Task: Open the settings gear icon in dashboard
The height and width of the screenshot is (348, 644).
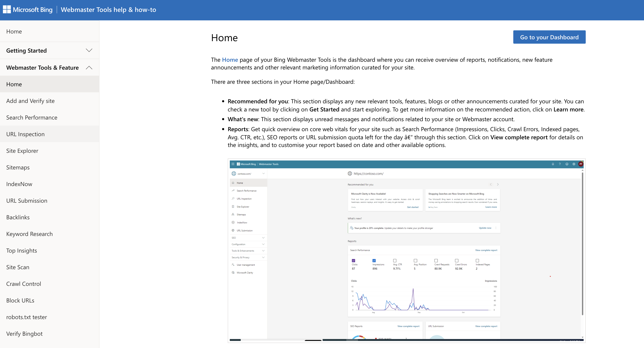Action: (574, 164)
